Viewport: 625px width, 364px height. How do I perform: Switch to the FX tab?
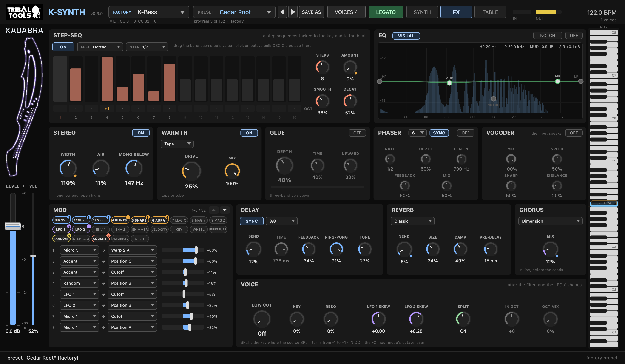pos(456,12)
